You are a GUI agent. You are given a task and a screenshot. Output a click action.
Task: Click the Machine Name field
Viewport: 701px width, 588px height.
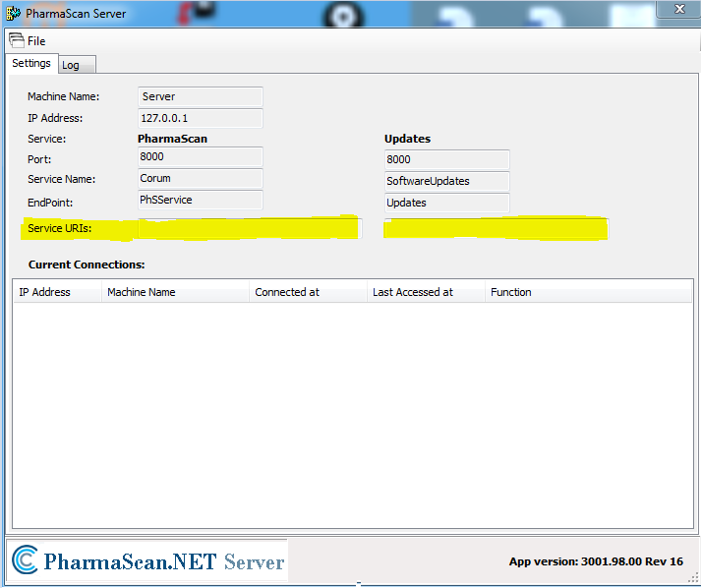(201, 96)
